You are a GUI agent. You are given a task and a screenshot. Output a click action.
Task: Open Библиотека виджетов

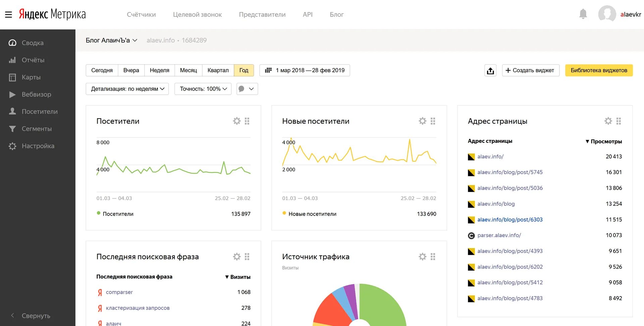click(599, 71)
